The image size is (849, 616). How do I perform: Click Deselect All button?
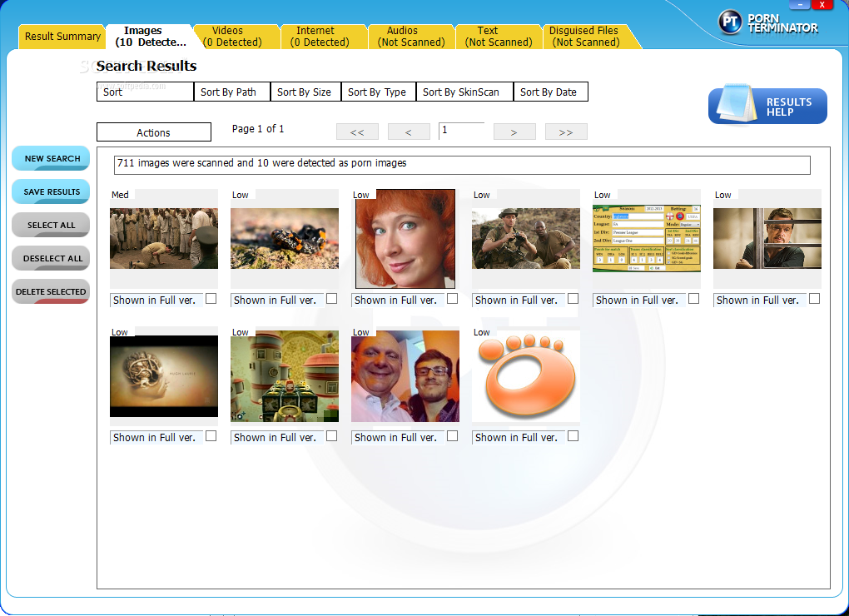[51, 258]
